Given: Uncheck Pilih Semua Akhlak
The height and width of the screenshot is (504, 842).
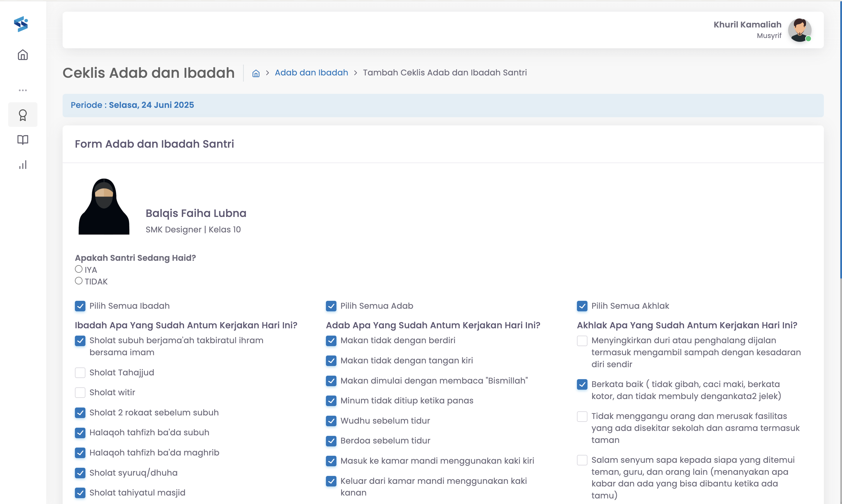Looking at the screenshot, I should click(582, 306).
